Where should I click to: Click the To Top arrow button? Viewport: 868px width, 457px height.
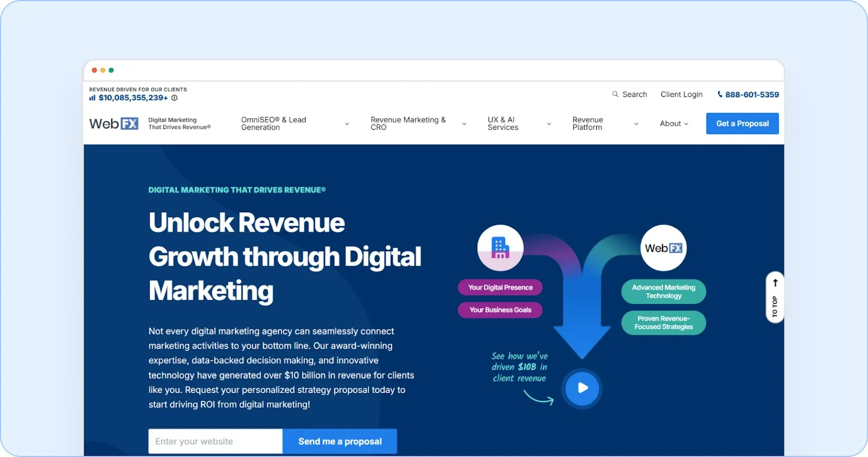(x=775, y=297)
